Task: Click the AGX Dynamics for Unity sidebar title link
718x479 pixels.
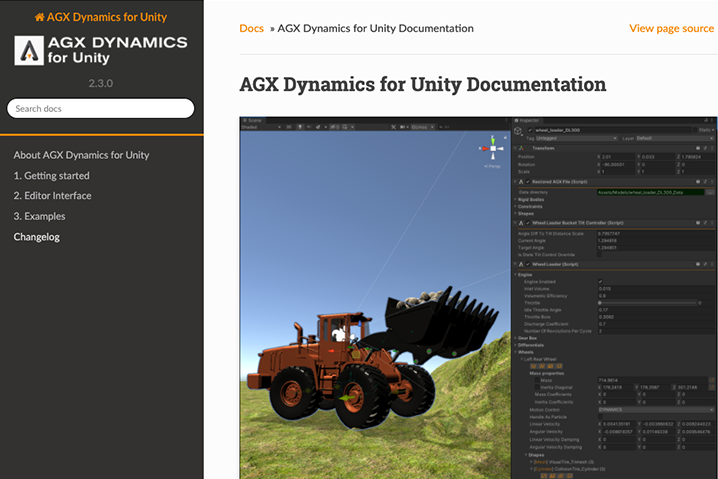Action: pyautogui.click(x=101, y=17)
